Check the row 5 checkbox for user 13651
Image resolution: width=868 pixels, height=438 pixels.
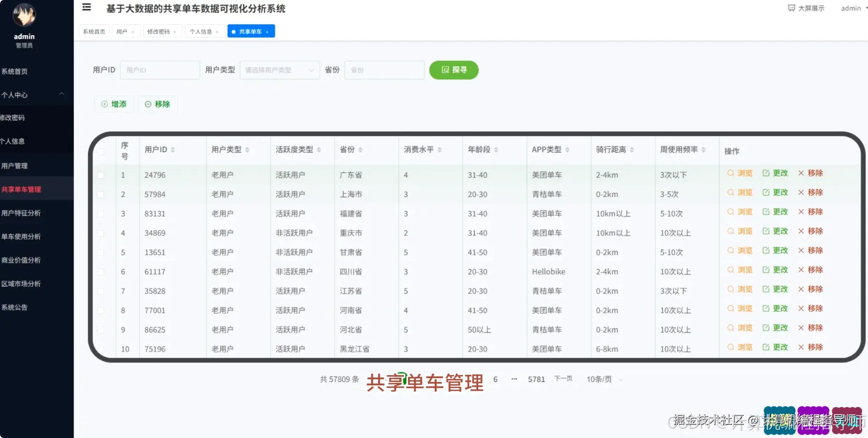101,253
